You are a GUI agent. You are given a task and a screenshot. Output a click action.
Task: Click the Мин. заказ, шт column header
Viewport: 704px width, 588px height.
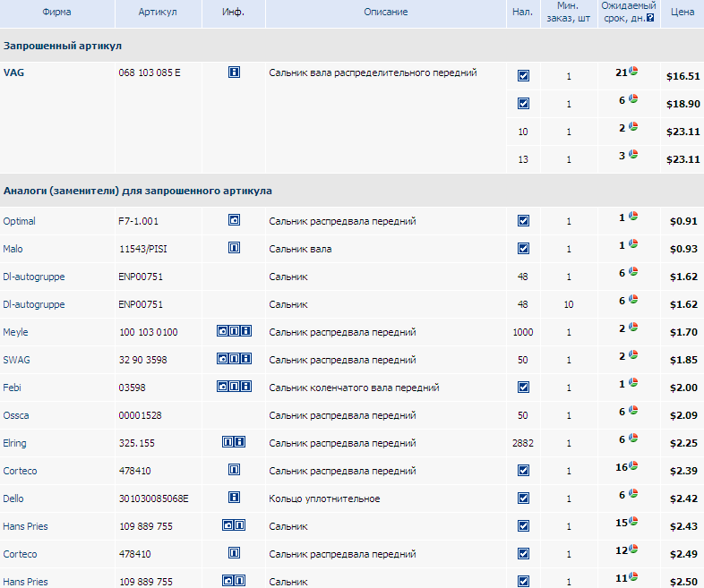click(568, 13)
